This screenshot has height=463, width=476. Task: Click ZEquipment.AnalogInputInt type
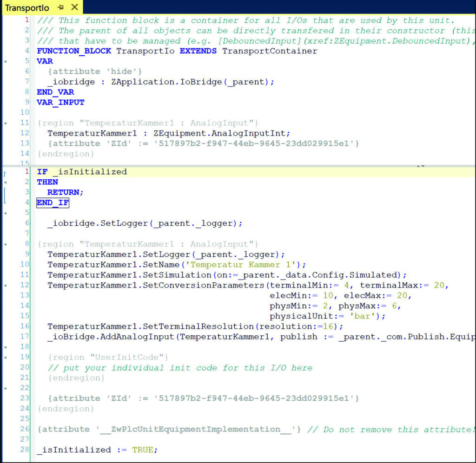[219, 133]
